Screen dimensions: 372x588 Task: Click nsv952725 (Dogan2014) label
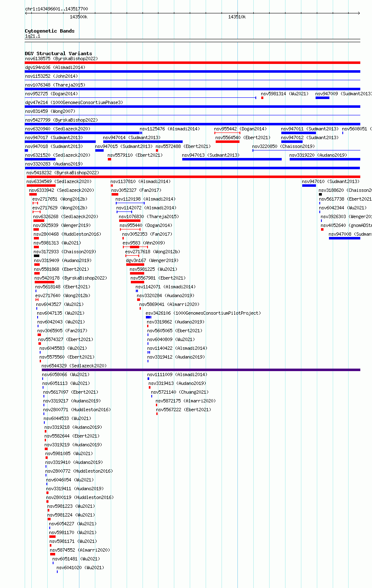tap(51, 94)
